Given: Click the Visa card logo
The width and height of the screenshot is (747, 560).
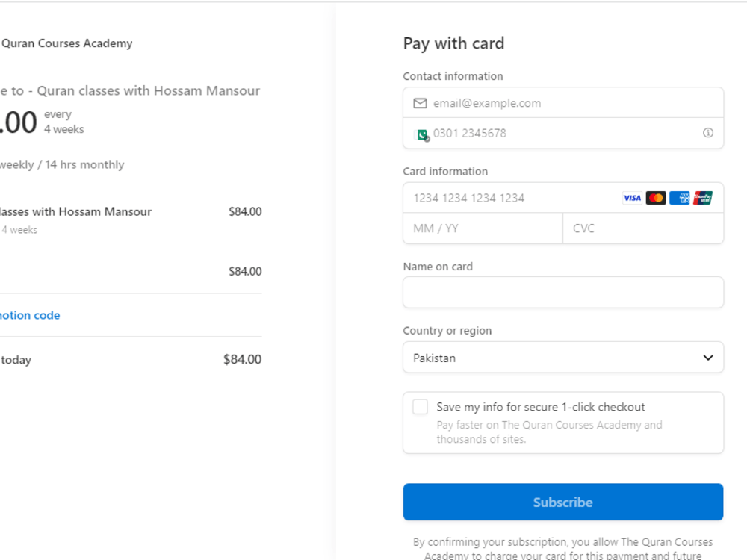Looking at the screenshot, I should (632, 198).
